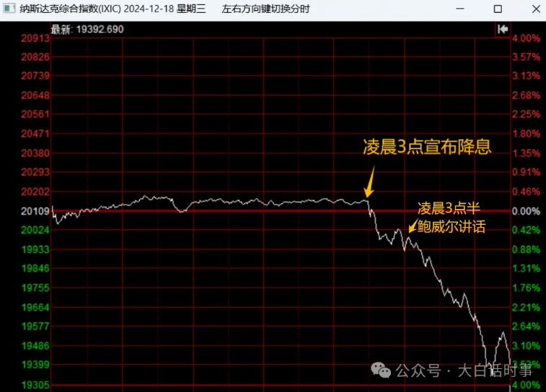Close the 纳斯达克综合指数 chart window
Screen dimensions: 546x392
[x=536, y=9]
